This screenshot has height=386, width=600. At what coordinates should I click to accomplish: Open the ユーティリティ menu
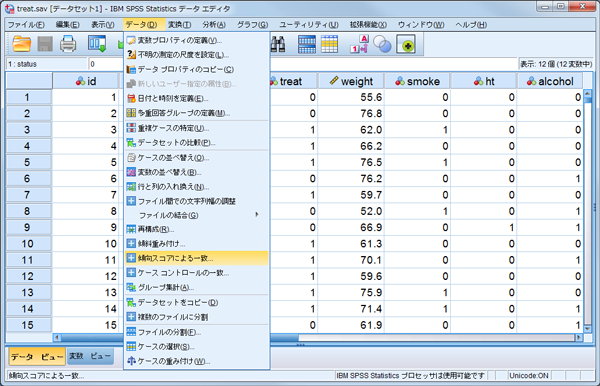[308, 25]
